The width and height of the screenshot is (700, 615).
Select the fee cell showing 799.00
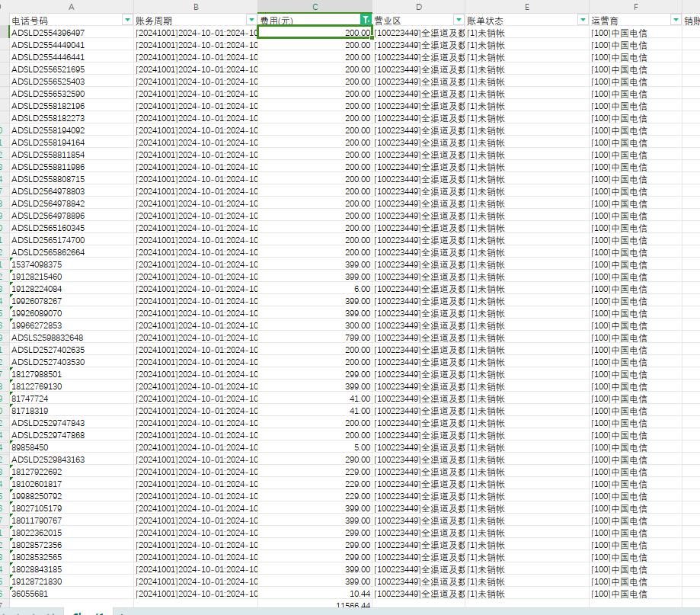click(315, 338)
